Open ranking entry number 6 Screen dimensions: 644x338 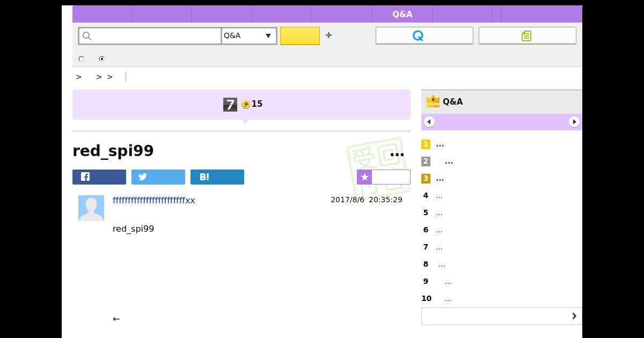click(x=439, y=230)
